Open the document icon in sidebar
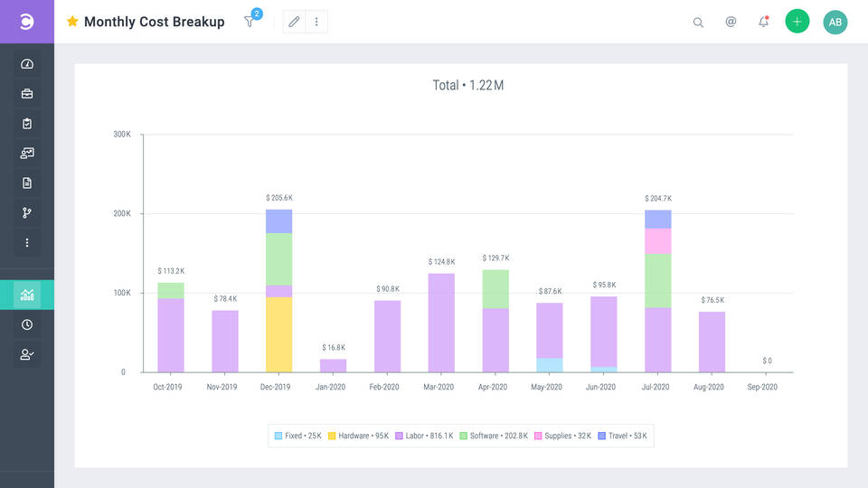The width and height of the screenshot is (868, 488). coord(27,183)
